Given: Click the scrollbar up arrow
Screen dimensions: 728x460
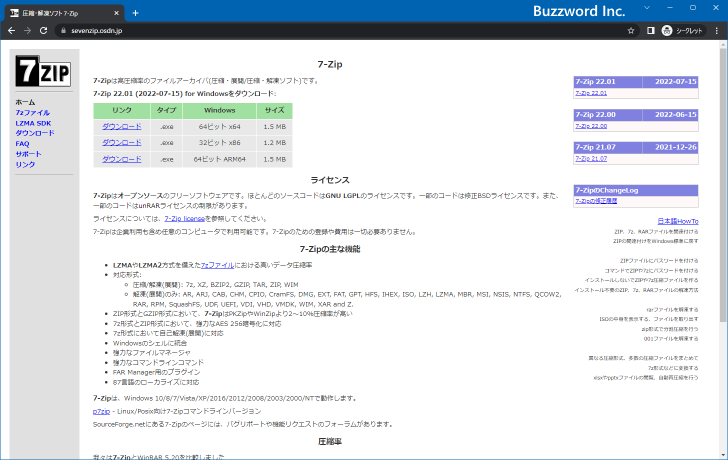Looking at the screenshot, I should (723, 45).
